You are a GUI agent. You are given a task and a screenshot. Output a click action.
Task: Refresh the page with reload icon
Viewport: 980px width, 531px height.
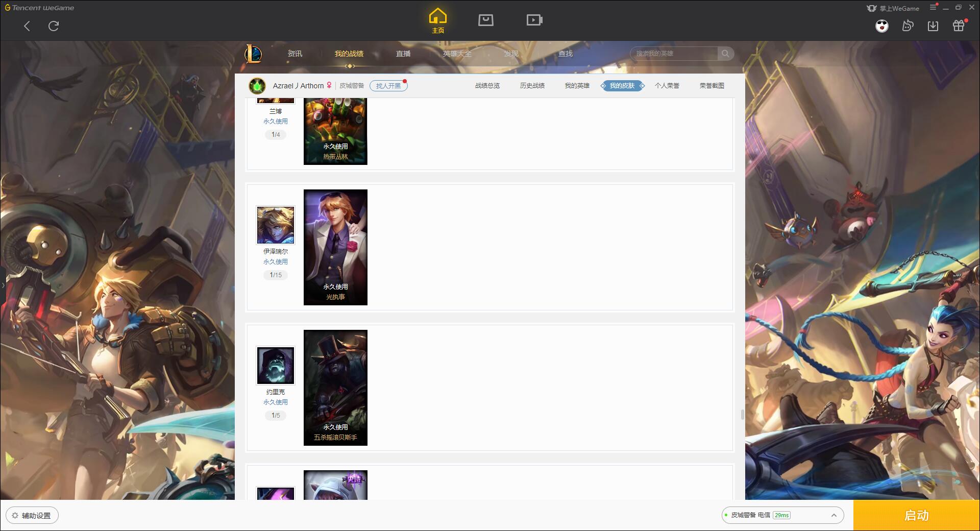tap(54, 26)
